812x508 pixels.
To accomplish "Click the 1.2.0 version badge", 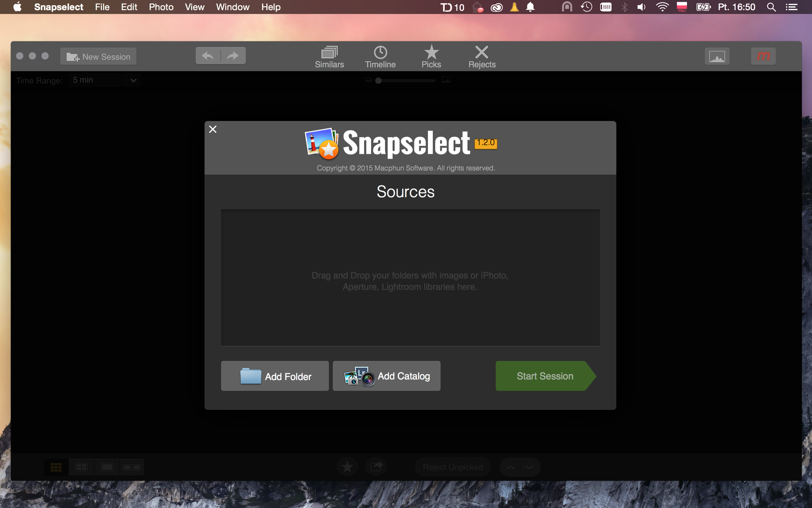I will coord(486,143).
